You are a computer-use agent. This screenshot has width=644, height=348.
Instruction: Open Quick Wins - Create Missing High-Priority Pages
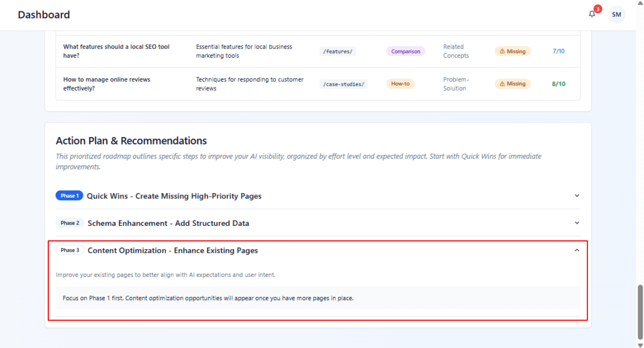click(174, 196)
